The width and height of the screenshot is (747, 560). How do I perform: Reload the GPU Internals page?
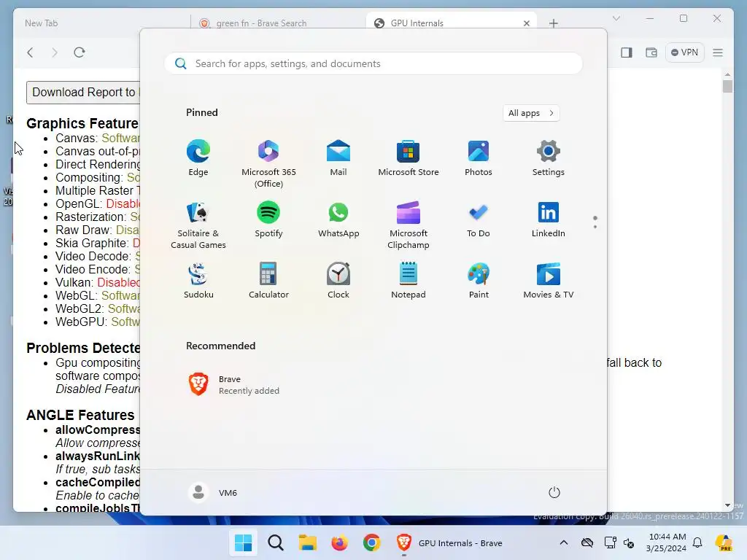coord(79,52)
